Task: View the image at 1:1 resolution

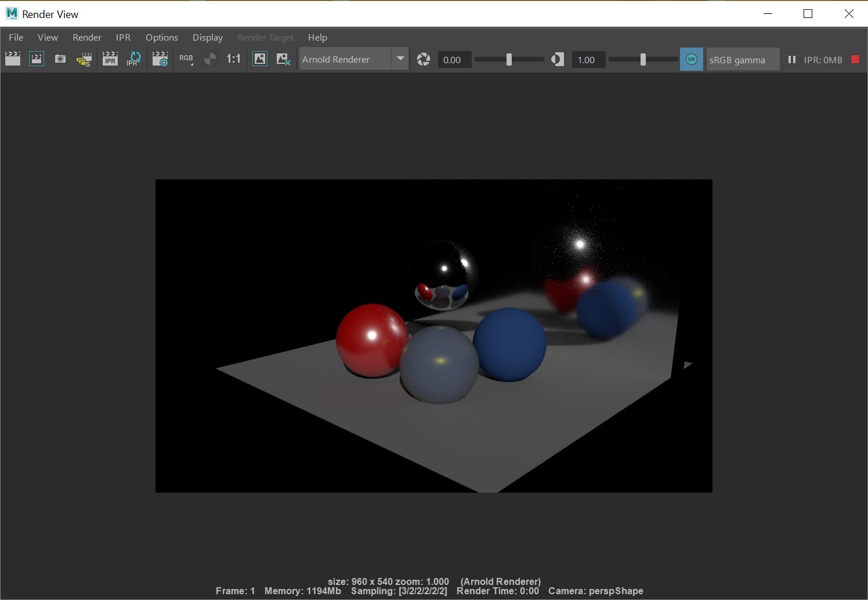Action: 234,59
